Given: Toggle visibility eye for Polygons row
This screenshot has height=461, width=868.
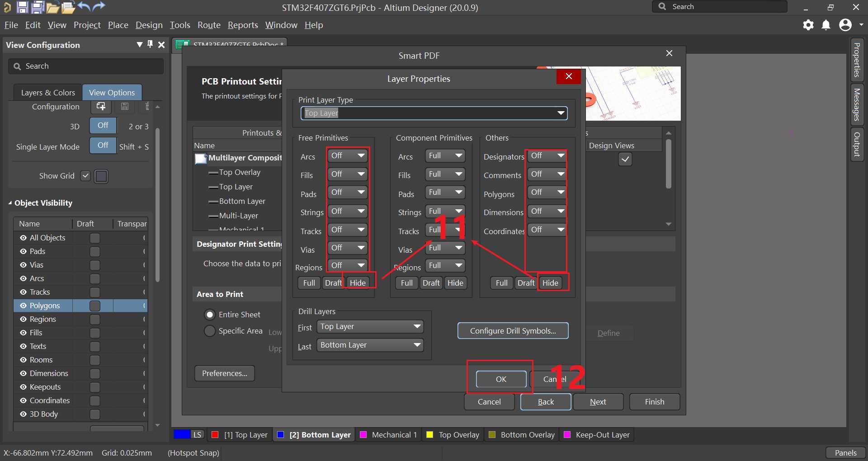Looking at the screenshot, I should 23,306.
